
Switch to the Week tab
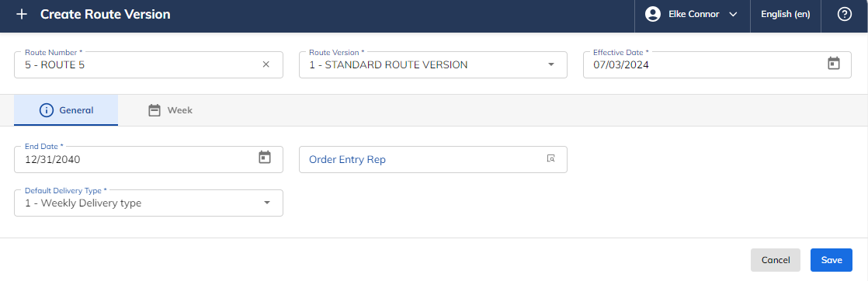coord(170,110)
